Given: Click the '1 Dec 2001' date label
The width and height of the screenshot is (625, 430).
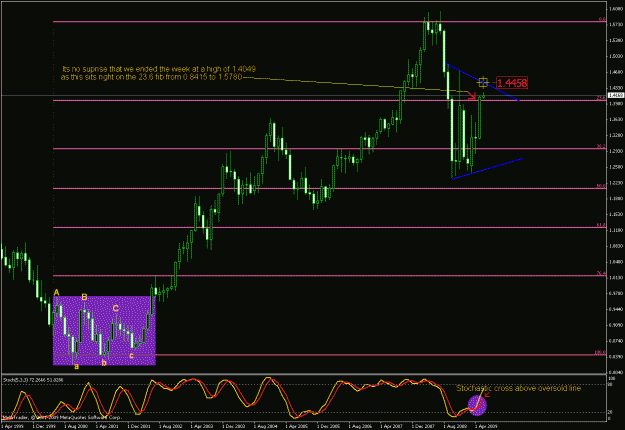Looking at the screenshot, I should pyautogui.click(x=139, y=426).
